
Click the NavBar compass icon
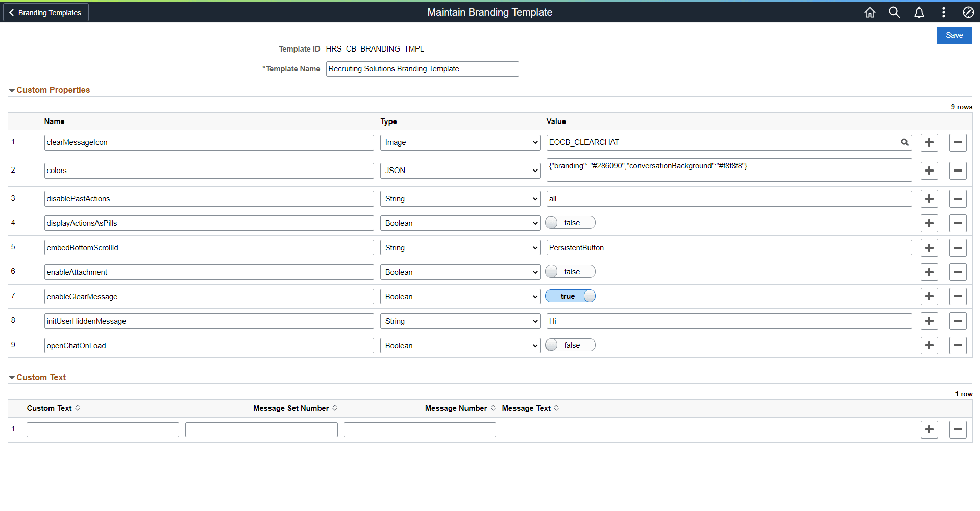pos(968,12)
